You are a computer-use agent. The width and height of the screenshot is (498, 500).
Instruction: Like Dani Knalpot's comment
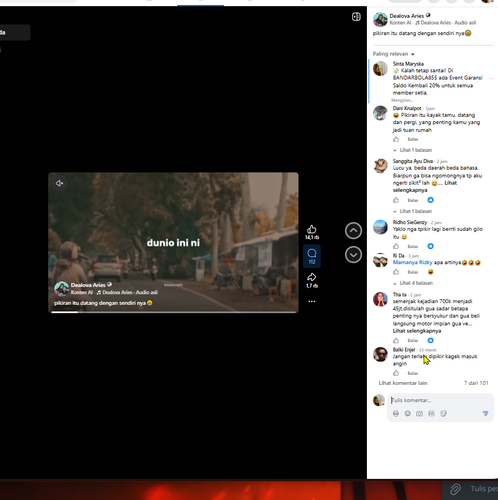click(x=396, y=139)
